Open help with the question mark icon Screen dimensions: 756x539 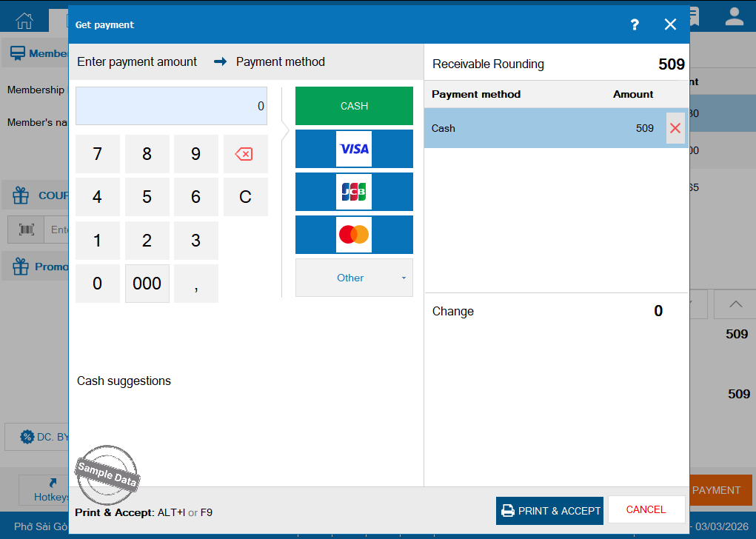tap(635, 25)
